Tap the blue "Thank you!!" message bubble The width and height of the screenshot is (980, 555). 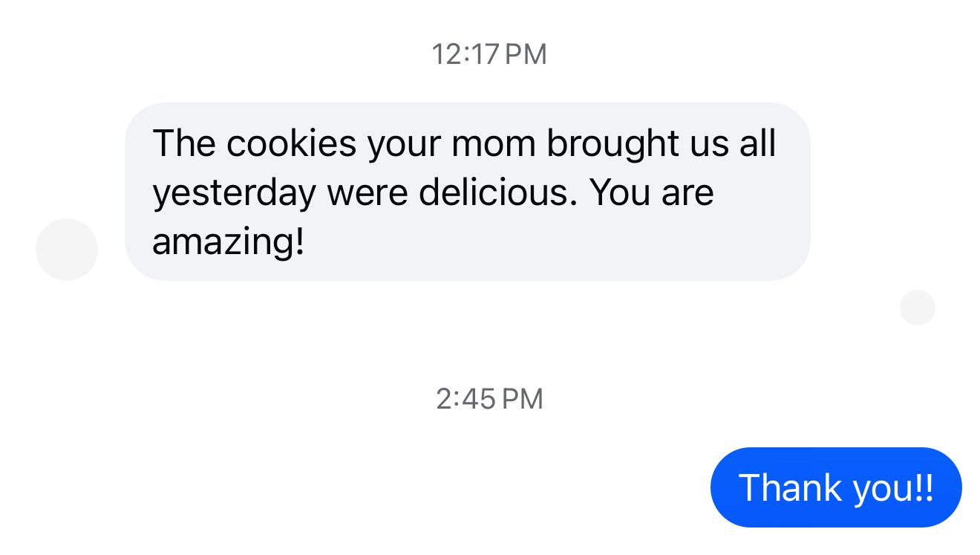point(836,487)
